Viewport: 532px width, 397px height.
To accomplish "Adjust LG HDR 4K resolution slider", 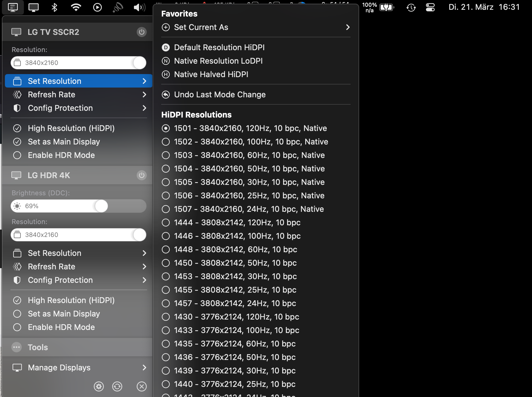I will [x=78, y=235].
